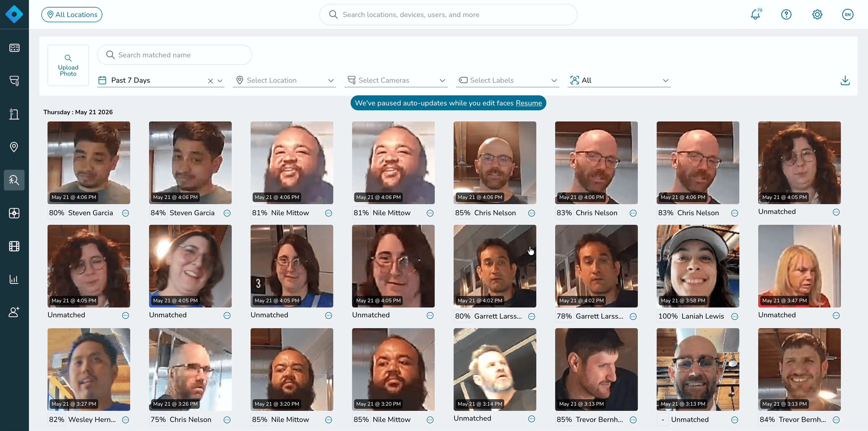
Task: Expand the Select Labels dropdown
Action: point(508,80)
